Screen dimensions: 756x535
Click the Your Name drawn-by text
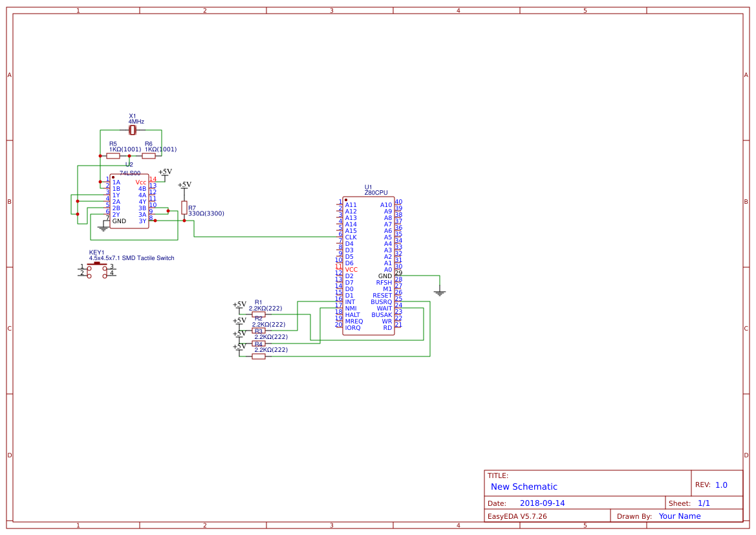[x=679, y=516]
